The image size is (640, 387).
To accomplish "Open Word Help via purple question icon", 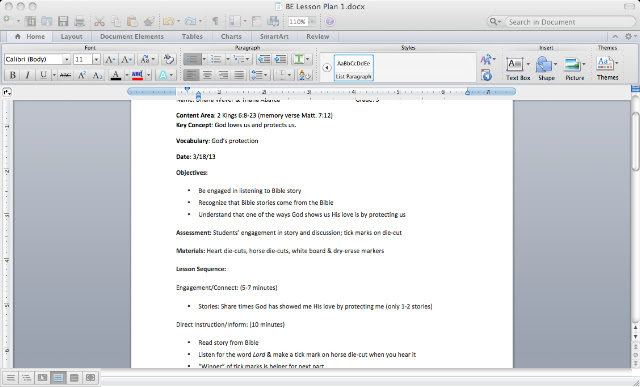I will (x=330, y=21).
